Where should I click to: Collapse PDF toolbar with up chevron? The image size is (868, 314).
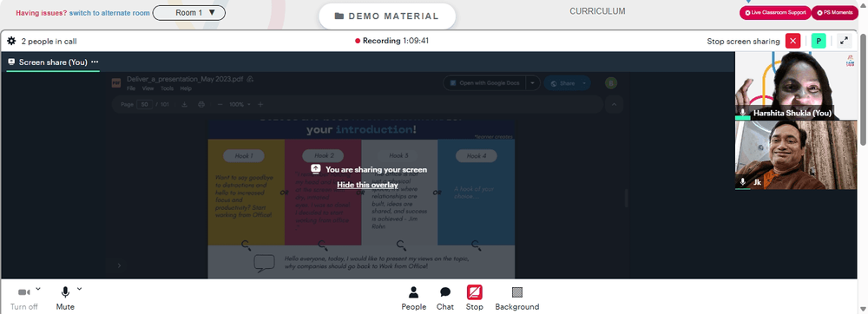[614, 104]
